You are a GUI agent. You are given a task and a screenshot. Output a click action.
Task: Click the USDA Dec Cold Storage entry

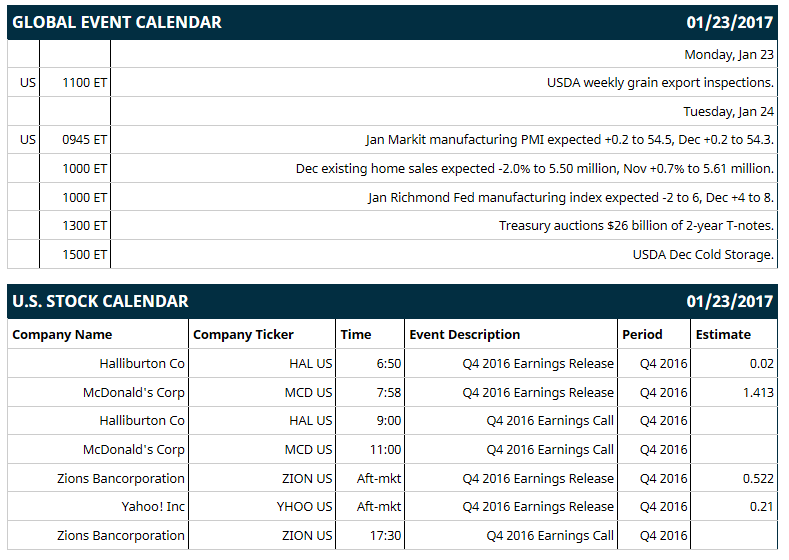(703, 255)
